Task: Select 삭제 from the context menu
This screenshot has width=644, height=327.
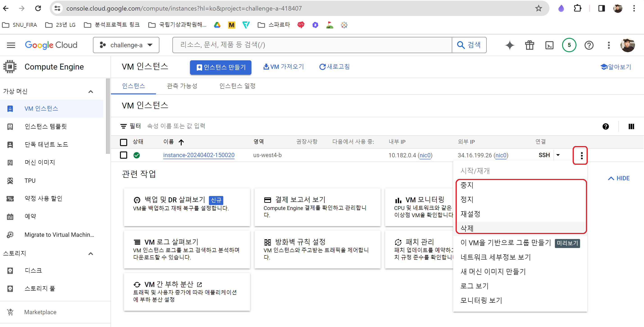Action: (x=467, y=228)
